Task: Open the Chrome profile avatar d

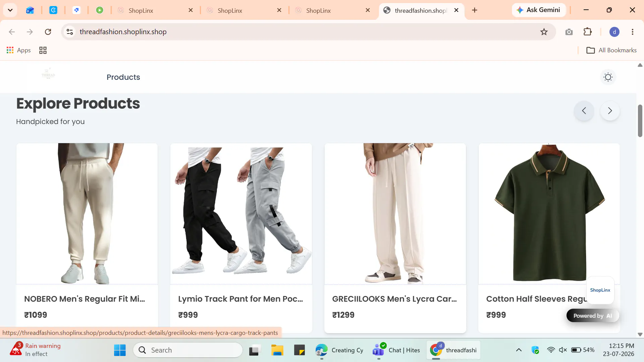Action: pyautogui.click(x=614, y=32)
